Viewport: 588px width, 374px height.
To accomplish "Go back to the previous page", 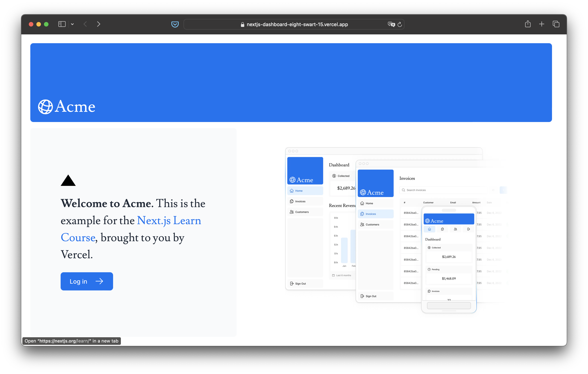I will click(x=85, y=24).
